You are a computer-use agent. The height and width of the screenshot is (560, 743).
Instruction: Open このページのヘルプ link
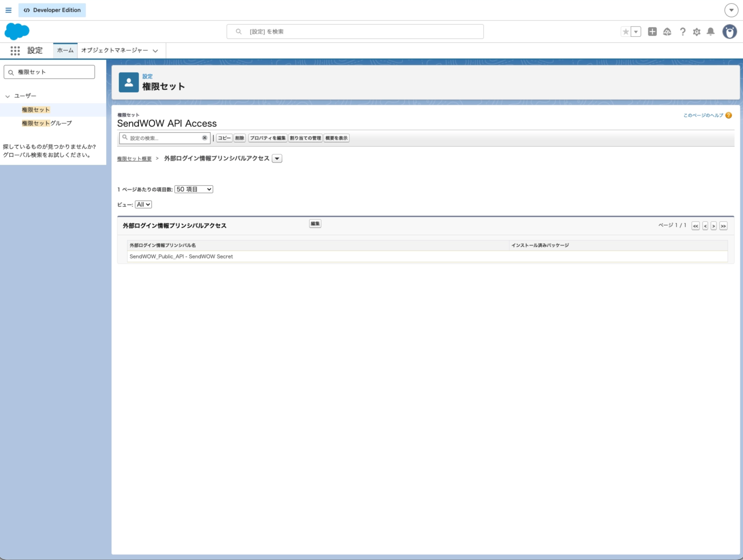(703, 115)
